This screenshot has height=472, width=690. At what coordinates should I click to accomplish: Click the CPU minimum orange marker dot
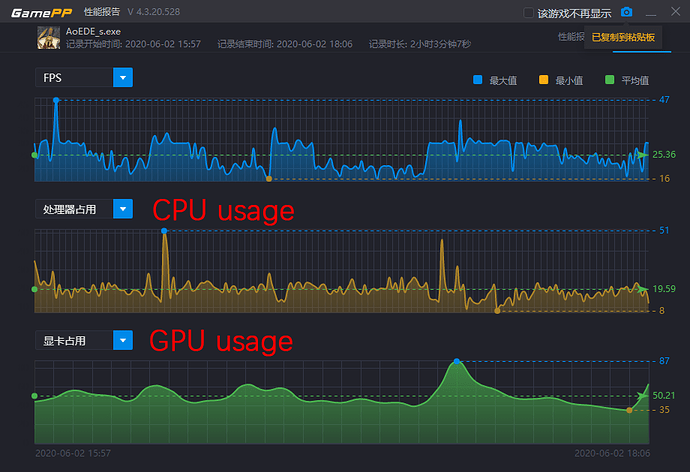coord(497,311)
